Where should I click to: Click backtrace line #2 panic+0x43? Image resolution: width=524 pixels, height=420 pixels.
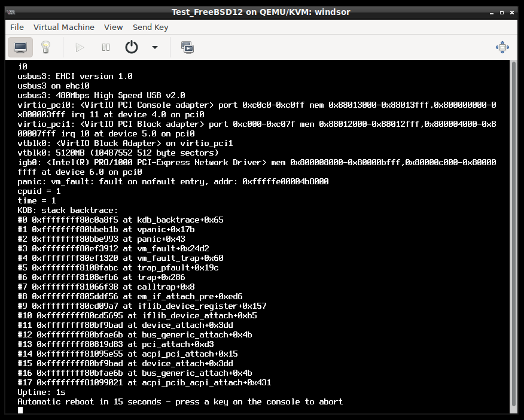click(101, 239)
